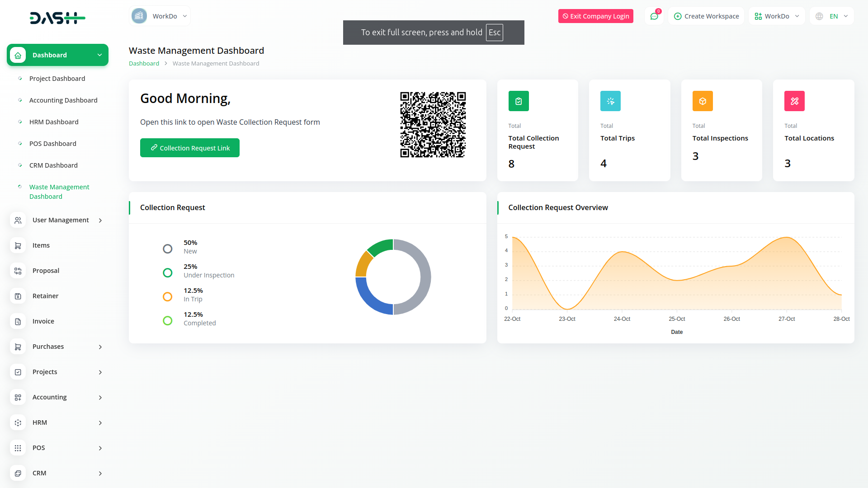Click the Total Inspections orange box icon

pyautogui.click(x=703, y=101)
